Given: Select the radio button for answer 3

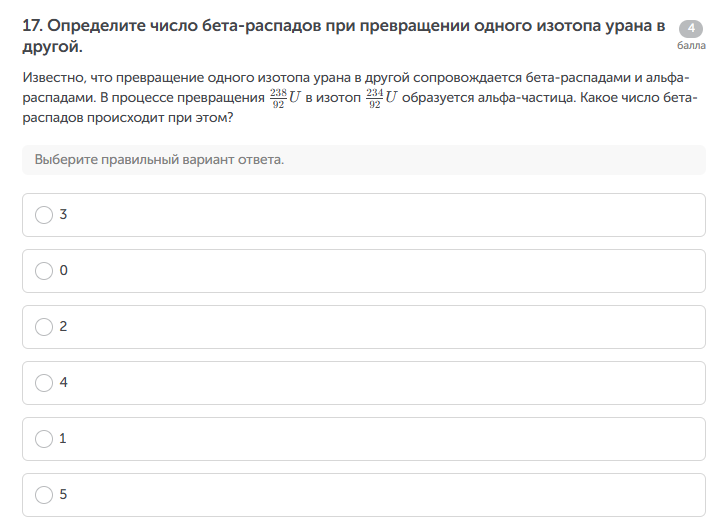Looking at the screenshot, I should 44,215.
